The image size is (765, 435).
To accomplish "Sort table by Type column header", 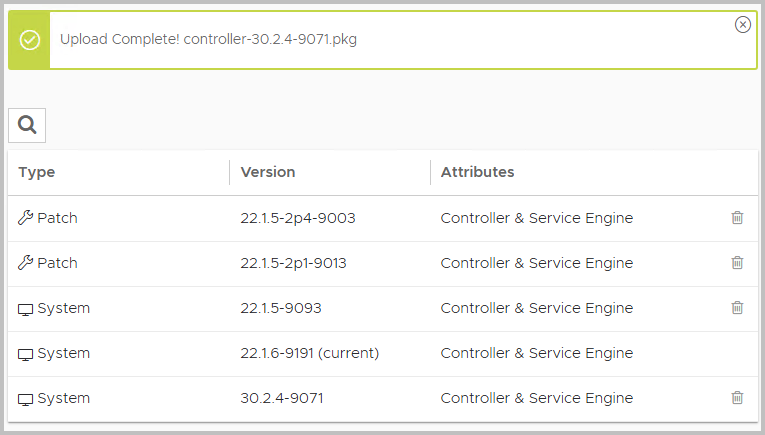I will click(x=37, y=172).
